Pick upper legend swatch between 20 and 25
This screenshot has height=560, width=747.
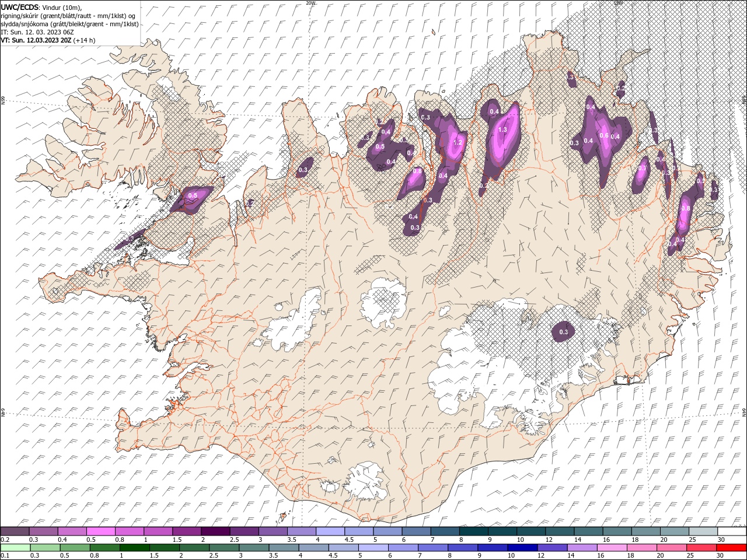point(675,531)
